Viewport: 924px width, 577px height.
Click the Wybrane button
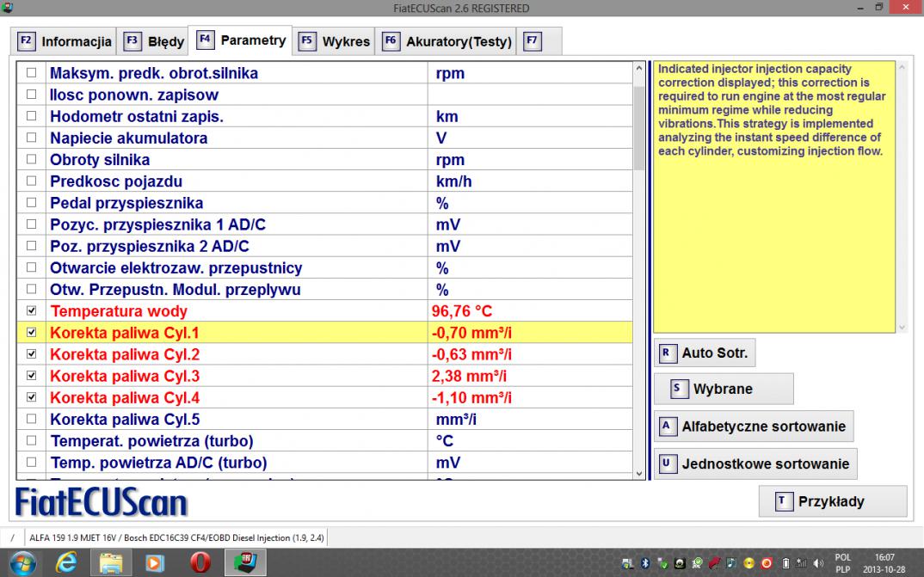724,389
